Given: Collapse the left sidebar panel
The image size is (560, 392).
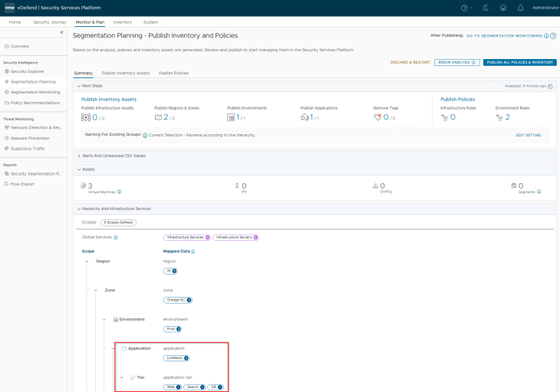Looking at the screenshot, I should [x=61, y=33].
